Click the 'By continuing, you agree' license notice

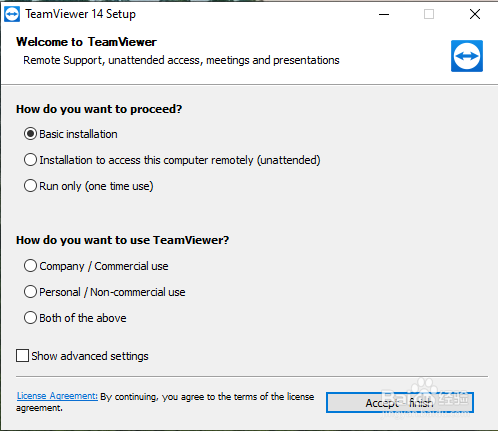[x=165, y=402]
